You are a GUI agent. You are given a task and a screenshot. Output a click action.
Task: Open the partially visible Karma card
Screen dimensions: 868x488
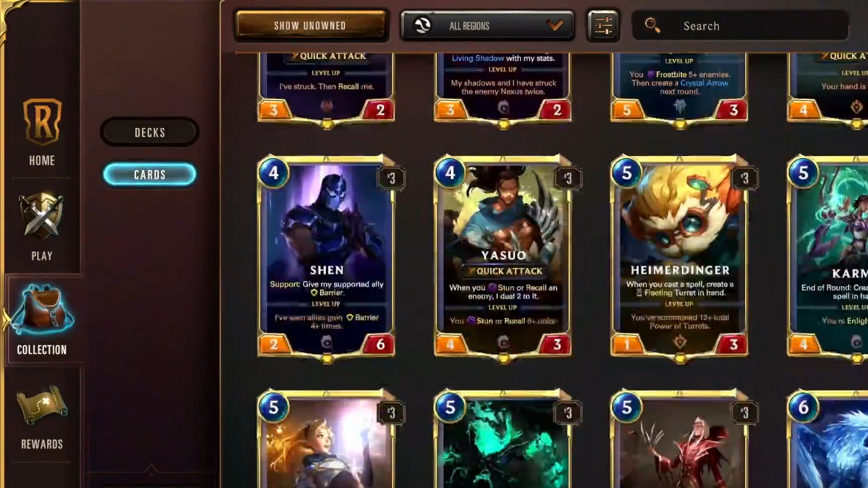point(828,258)
